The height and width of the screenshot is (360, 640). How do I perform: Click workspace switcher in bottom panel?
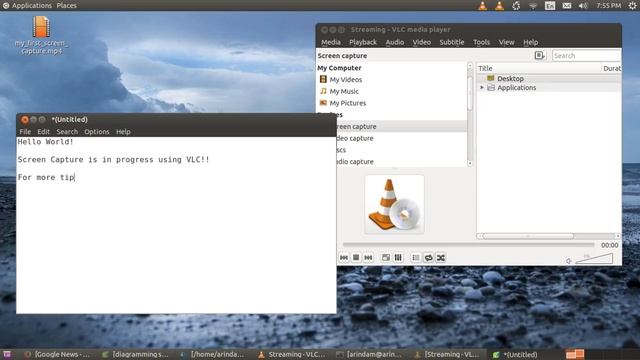(x=575, y=354)
